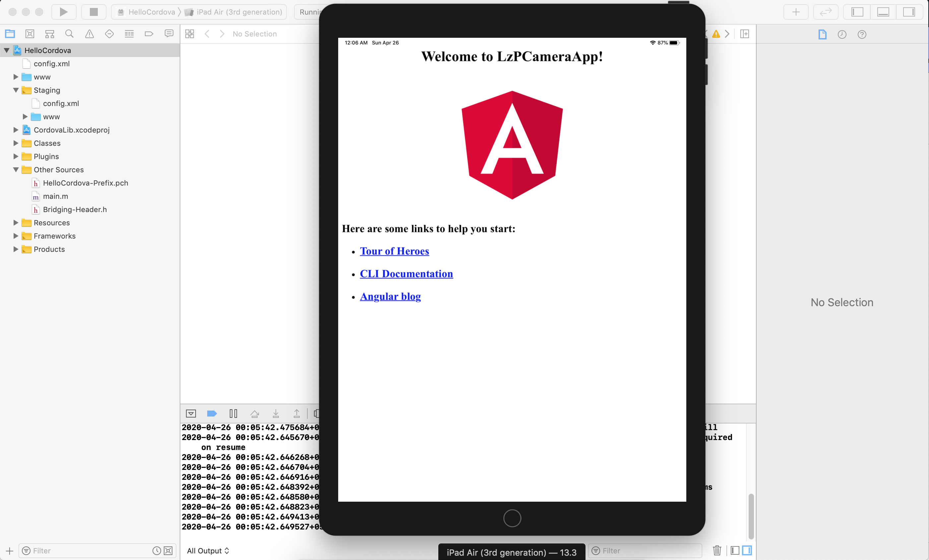
Task: Toggle the inspectors panel visibility
Action: (x=909, y=12)
